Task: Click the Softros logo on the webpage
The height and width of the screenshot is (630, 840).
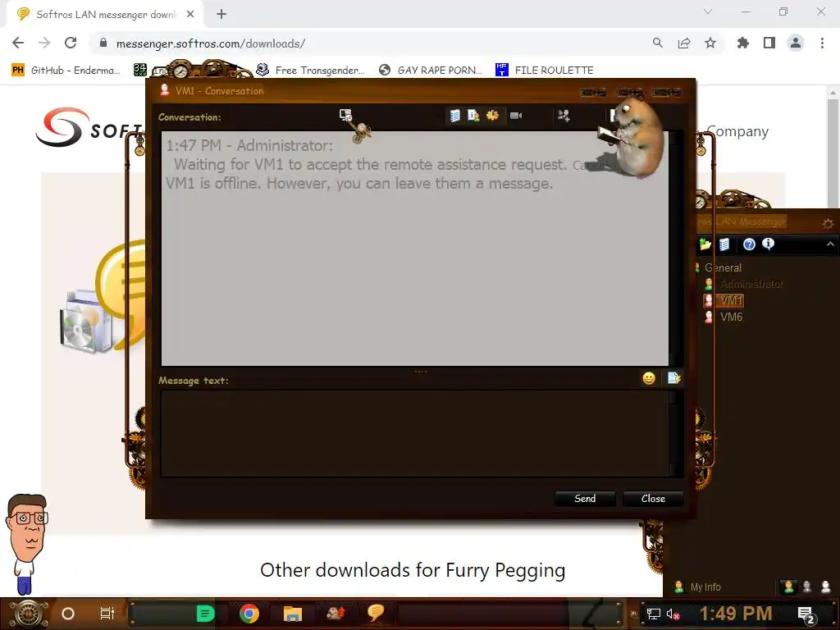Action: click(x=89, y=127)
